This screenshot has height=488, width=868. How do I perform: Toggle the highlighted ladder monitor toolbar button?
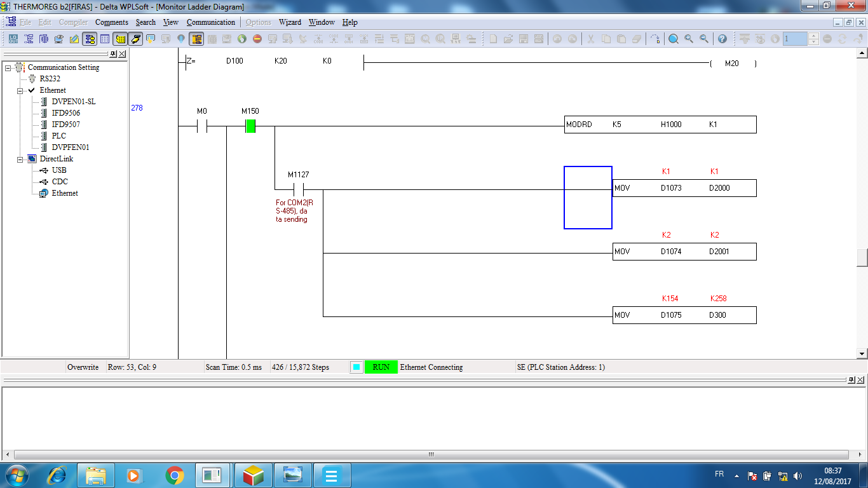pos(196,39)
